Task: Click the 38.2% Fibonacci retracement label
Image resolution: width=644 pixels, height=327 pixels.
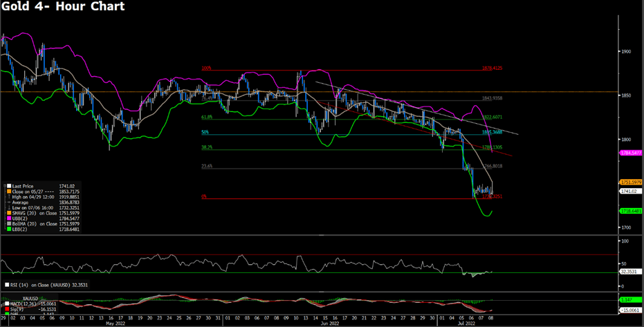Action: click(207, 147)
